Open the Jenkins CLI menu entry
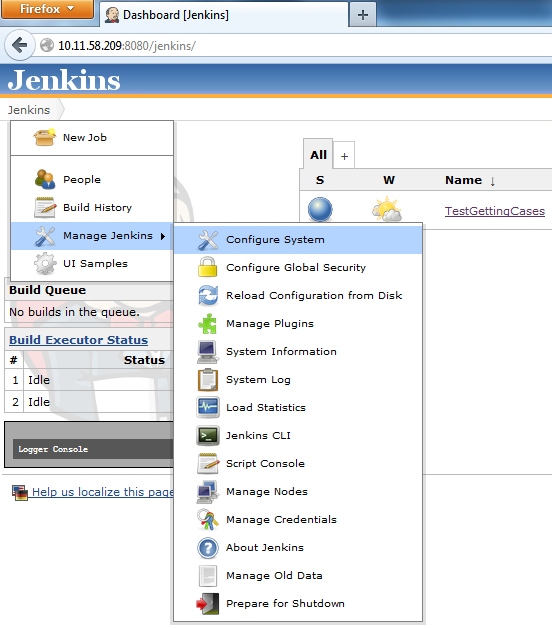 point(298,436)
